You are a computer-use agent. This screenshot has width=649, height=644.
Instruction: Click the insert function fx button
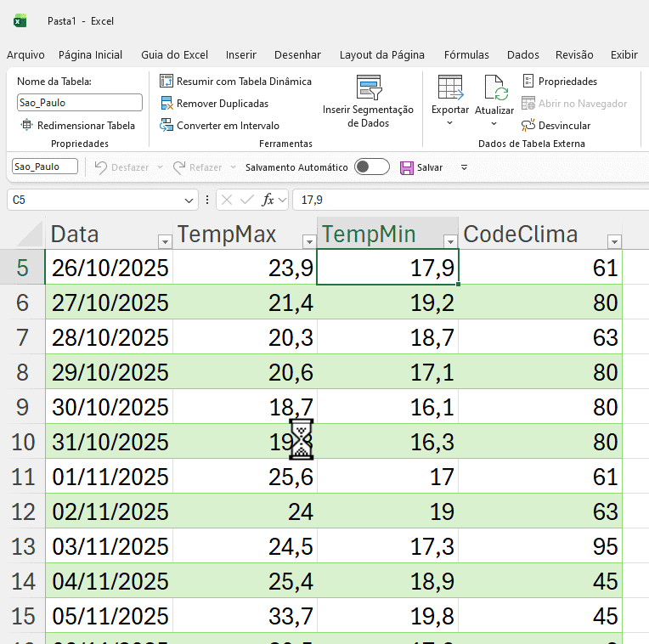[x=268, y=201]
